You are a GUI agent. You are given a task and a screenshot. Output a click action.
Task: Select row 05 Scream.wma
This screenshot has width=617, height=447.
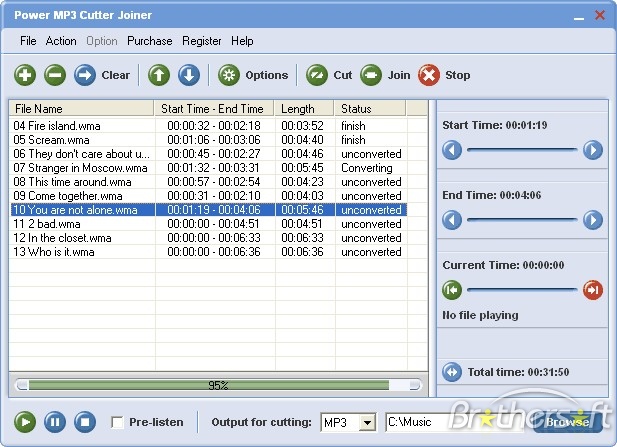pos(209,140)
